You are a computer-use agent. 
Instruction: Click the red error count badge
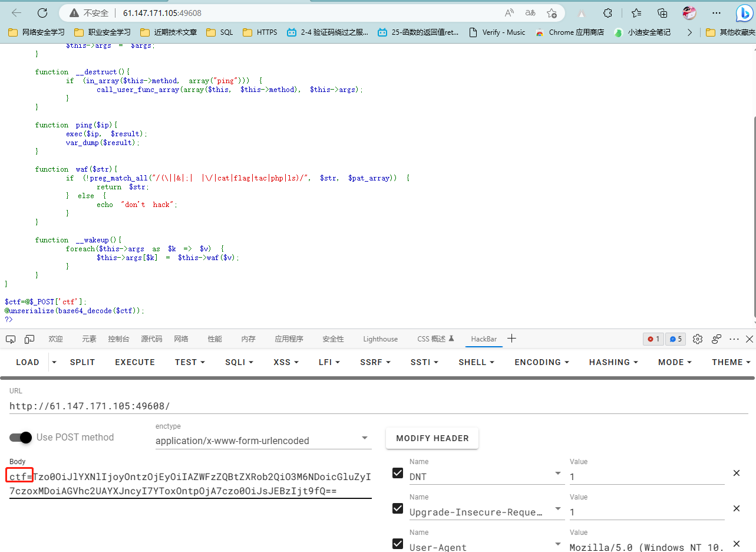pyautogui.click(x=653, y=339)
